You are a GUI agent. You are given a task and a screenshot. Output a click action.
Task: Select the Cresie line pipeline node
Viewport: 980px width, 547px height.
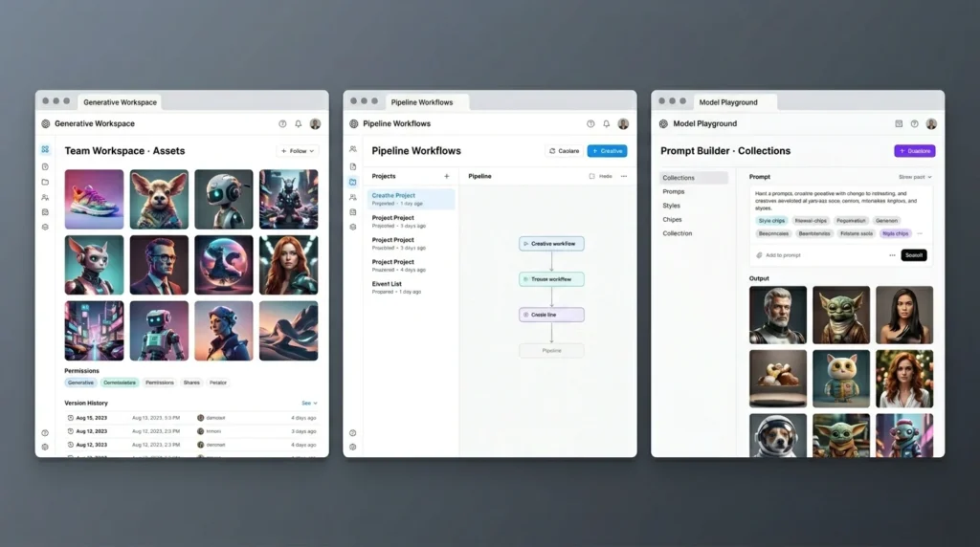(x=551, y=315)
